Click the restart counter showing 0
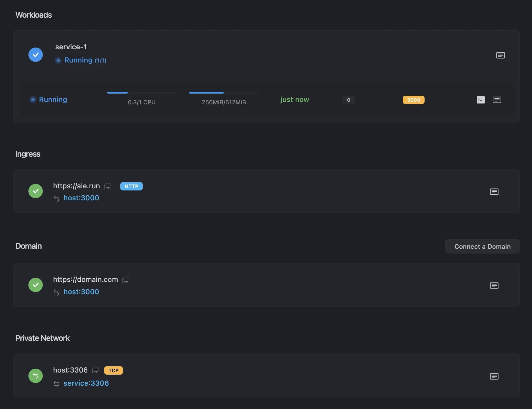Image resolution: width=532 pixels, height=409 pixels. 348,100
